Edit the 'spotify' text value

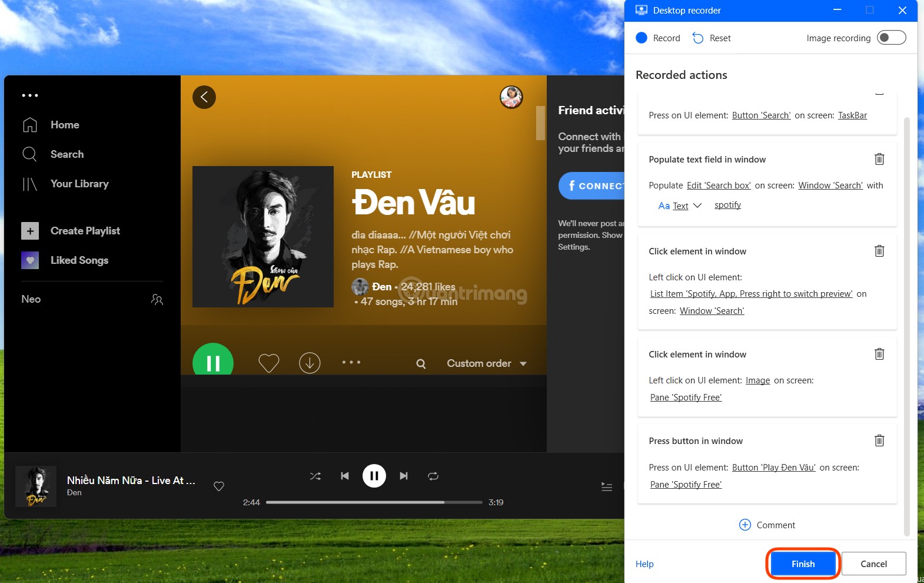727,205
